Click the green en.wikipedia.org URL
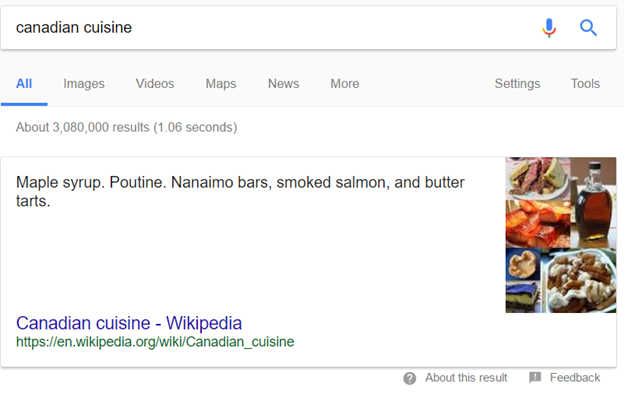 155,342
